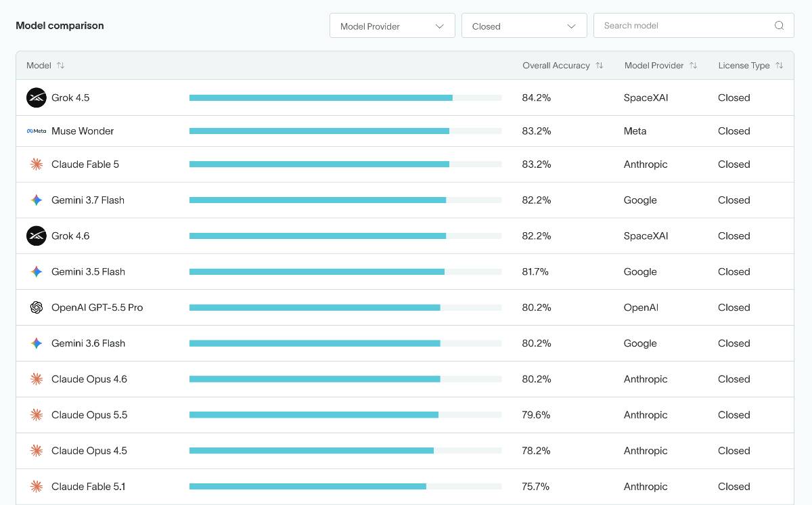Viewport: 812px width, 505px height.
Task: Click the Grok 4.5 logo icon
Action: [x=37, y=97]
